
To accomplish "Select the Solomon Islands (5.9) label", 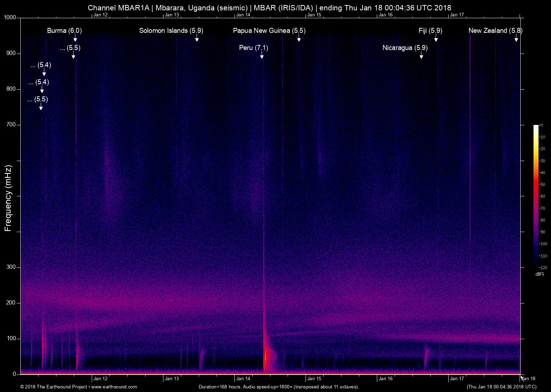I will (x=171, y=31).
